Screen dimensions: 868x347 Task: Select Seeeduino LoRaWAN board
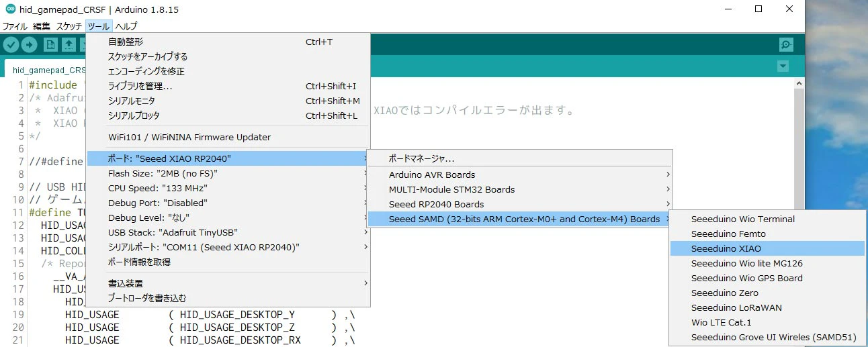pos(767,307)
